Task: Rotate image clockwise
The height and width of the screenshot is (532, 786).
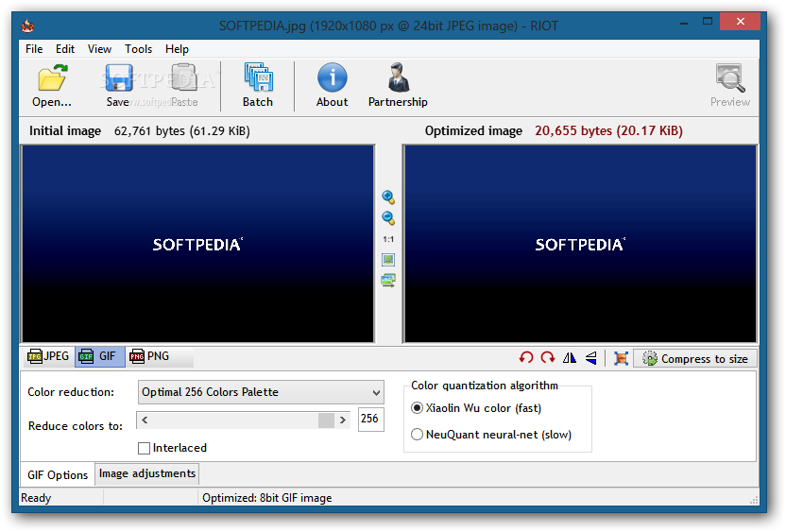Action: click(x=547, y=358)
